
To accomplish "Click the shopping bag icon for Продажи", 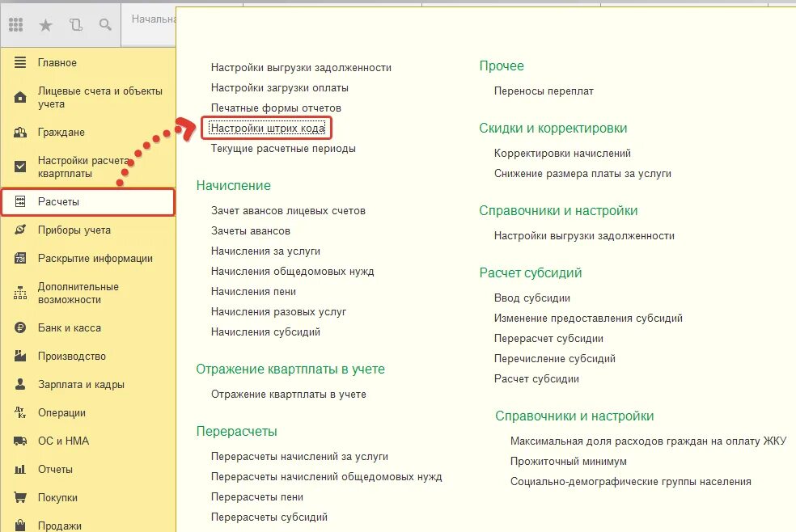I will coord(20,526).
